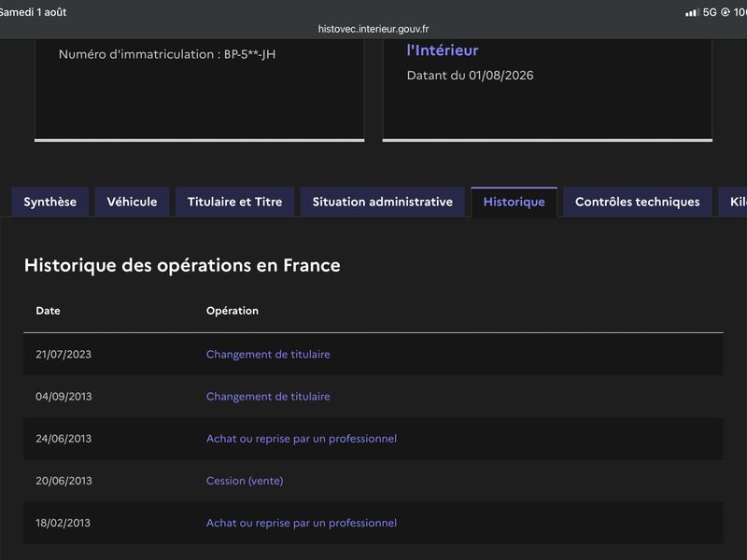Viewport: 747px width, 560px height.
Task: Open the partially visible Kil... tab
Action: (x=733, y=202)
